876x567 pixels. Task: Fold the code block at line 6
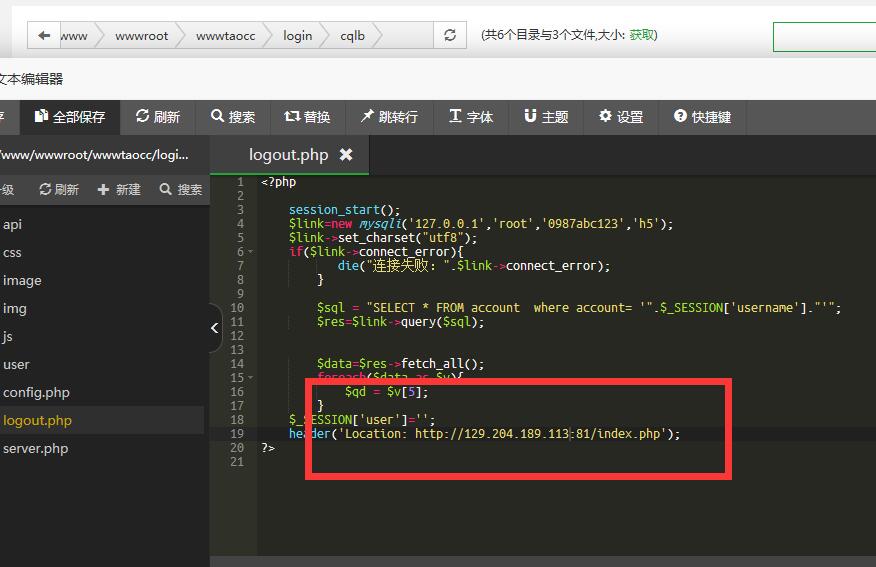click(x=250, y=252)
